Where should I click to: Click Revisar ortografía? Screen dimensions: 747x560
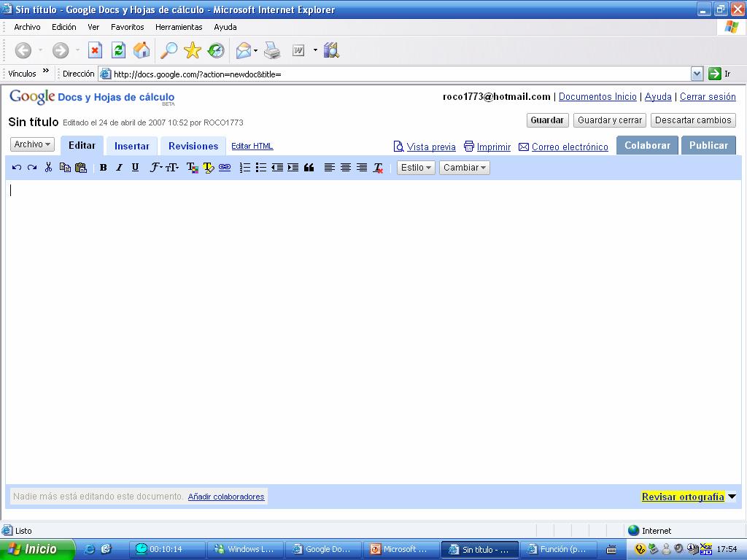point(683,497)
